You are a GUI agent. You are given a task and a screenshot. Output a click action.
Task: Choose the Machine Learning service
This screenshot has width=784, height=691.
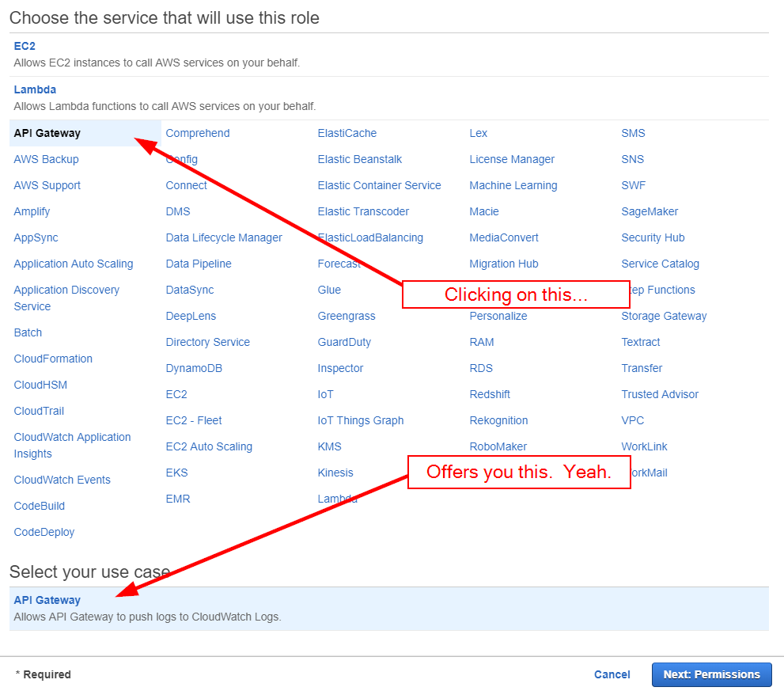coord(513,185)
